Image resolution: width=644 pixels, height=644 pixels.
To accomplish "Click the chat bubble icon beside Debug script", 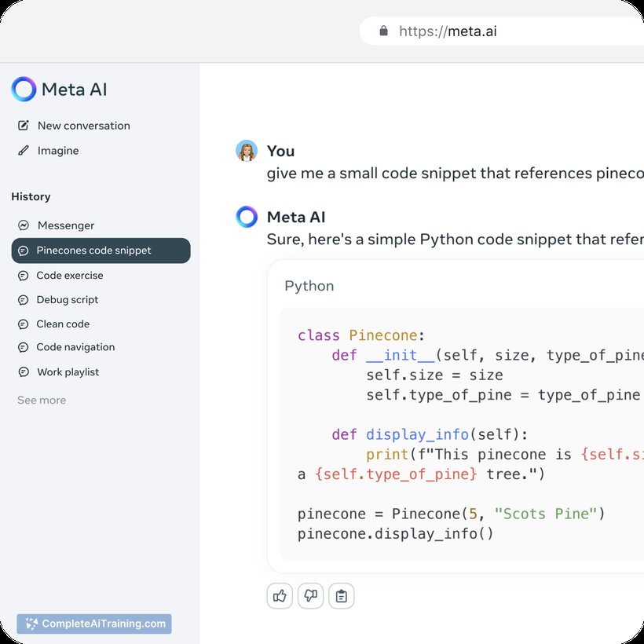I will (24, 300).
